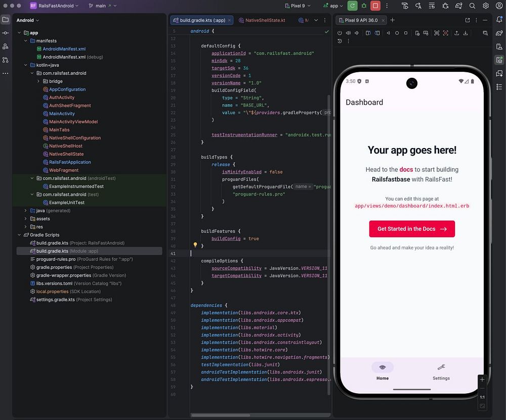
Task: Open libs.versions.toml version catalog
Action: click(x=76, y=284)
